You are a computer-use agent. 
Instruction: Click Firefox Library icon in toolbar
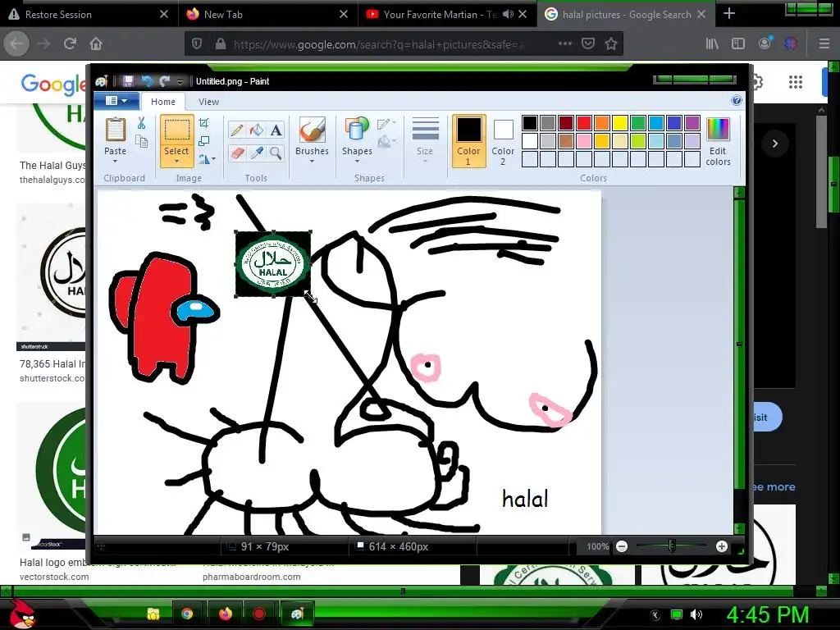[712, 44]
